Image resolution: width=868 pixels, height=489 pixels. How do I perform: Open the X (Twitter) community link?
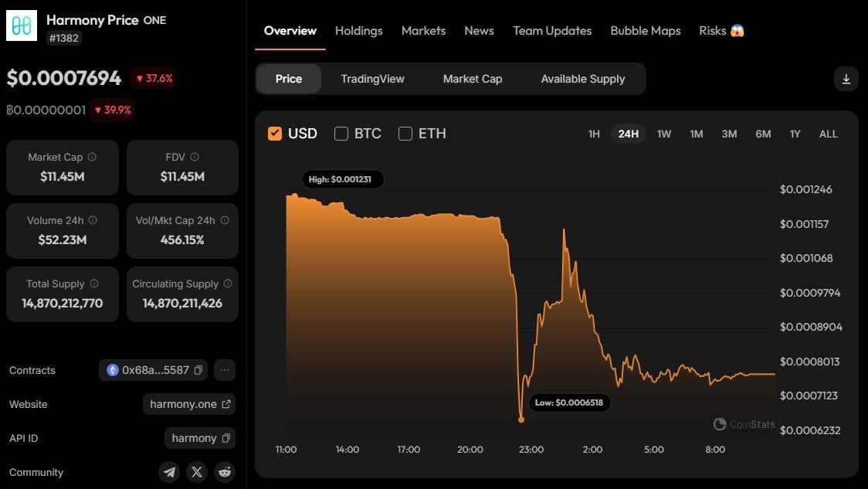(196, 472)
